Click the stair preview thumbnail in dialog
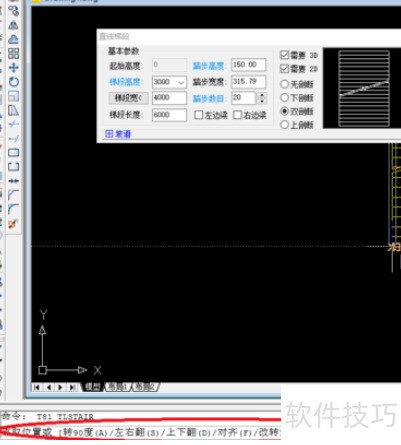Viewport: 401px width, 445px height. 362,88
